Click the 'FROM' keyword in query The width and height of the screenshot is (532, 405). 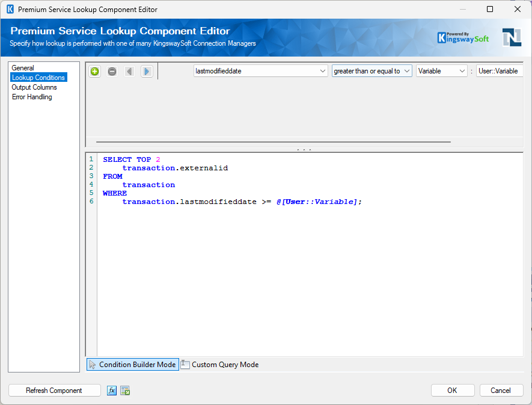coord(112,176)
